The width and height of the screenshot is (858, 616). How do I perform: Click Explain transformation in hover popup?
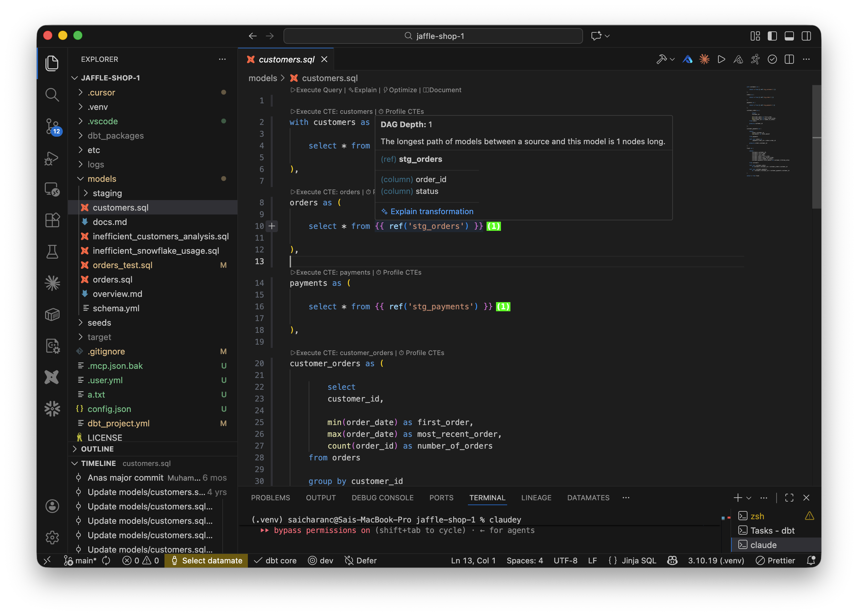click(427, 212)
